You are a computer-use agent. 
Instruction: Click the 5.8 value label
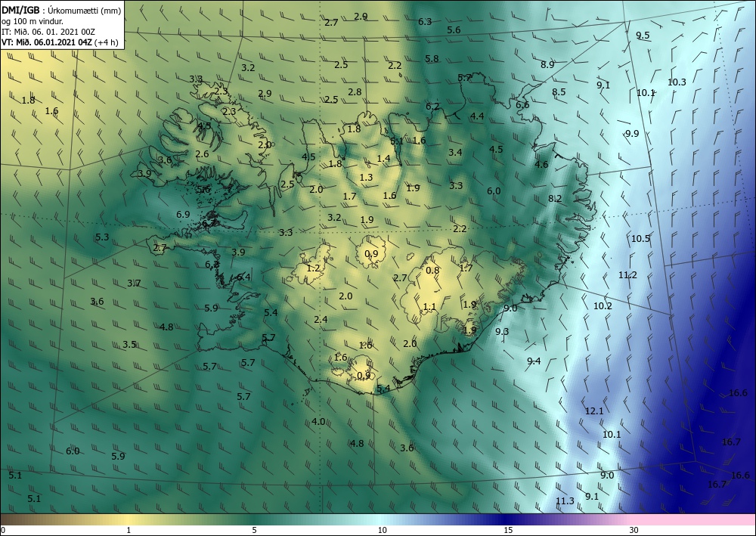(x=432, y=58)
